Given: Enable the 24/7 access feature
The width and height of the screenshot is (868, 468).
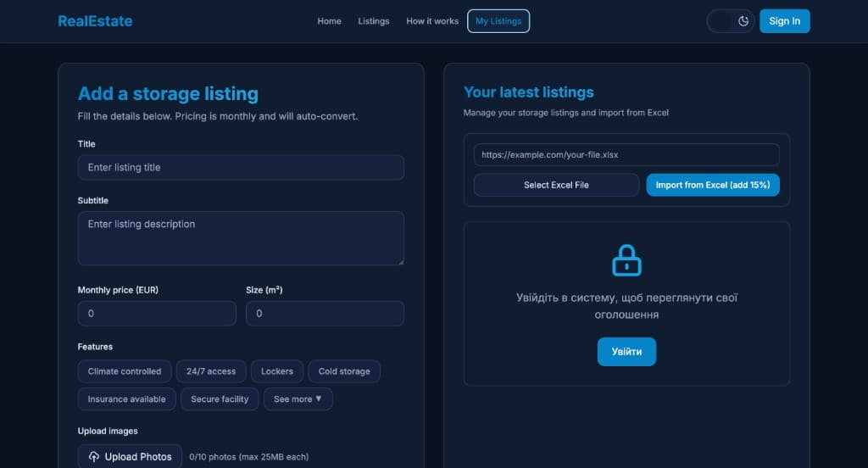Looking at the screenshot, I should pyautogui.click(x=211, y=371).
